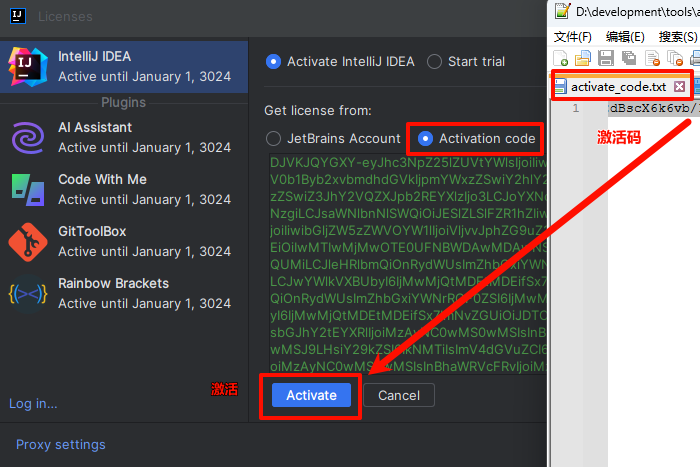Select the Activate IntelliJ IDEA radio option

coord(273,62)
